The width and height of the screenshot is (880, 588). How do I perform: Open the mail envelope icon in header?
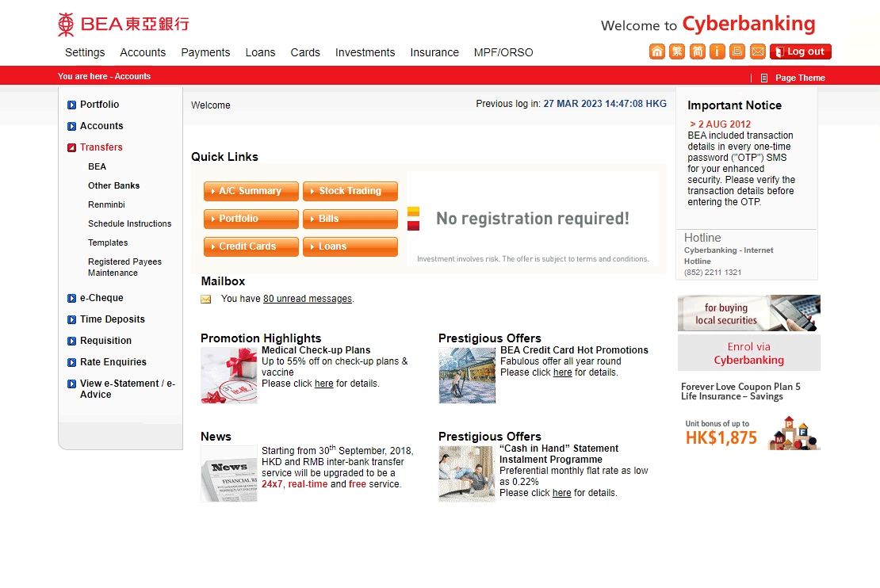(x=758, y=52)
